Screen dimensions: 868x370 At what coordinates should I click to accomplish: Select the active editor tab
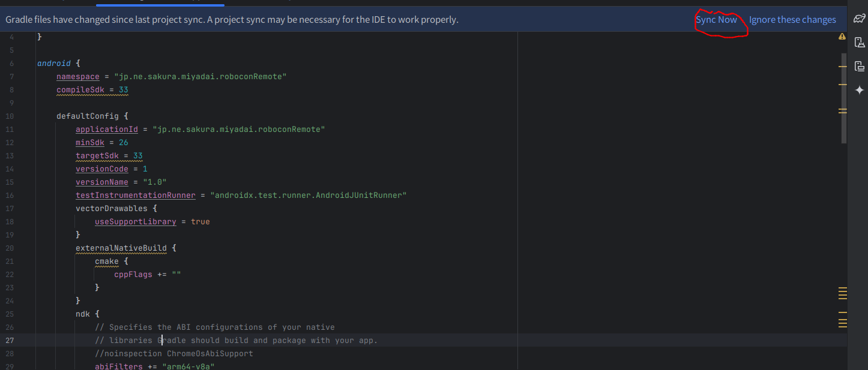pyautogui.click(x=159, y=2)
